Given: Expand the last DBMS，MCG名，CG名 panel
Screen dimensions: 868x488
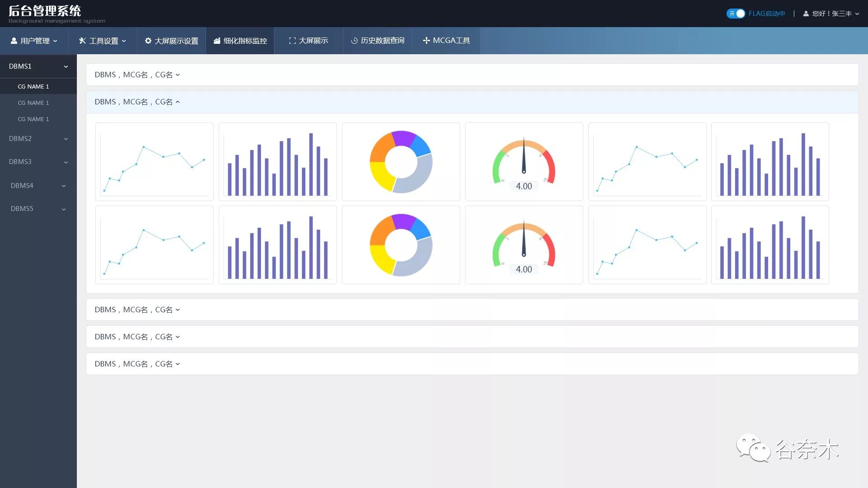Looking at the screenshot, I should point(472,364).
